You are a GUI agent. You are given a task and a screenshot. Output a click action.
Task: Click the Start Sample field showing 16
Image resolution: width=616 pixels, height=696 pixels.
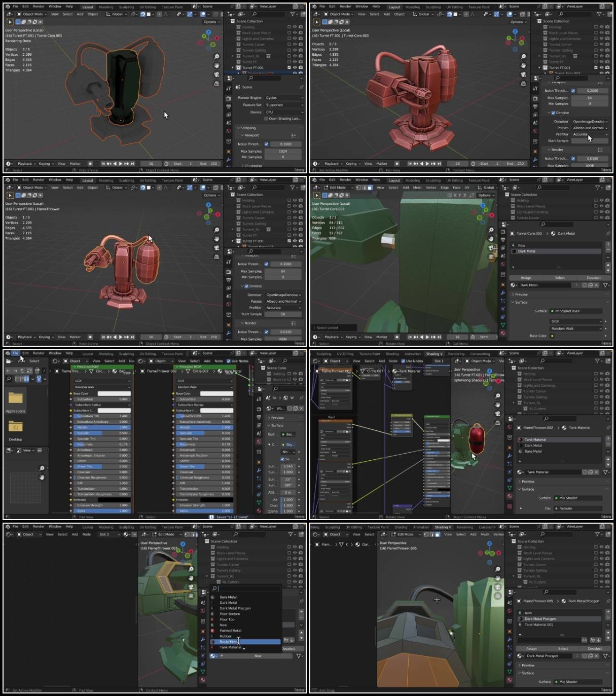click(x=282, y=314)
